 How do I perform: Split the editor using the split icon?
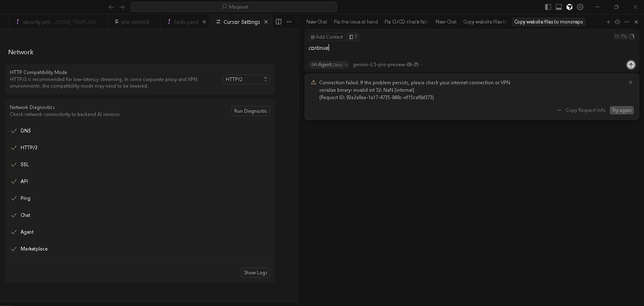point(278,21)
